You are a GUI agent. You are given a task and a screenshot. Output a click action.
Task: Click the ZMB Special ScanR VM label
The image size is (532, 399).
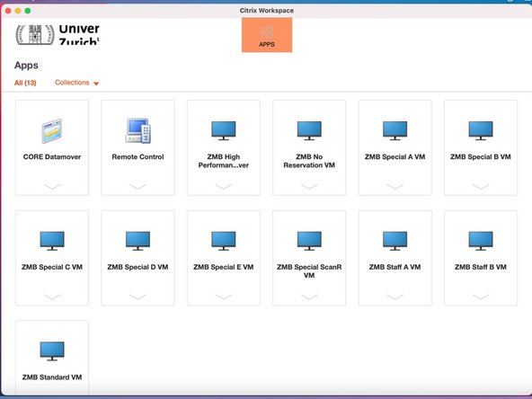click(309, 271)
